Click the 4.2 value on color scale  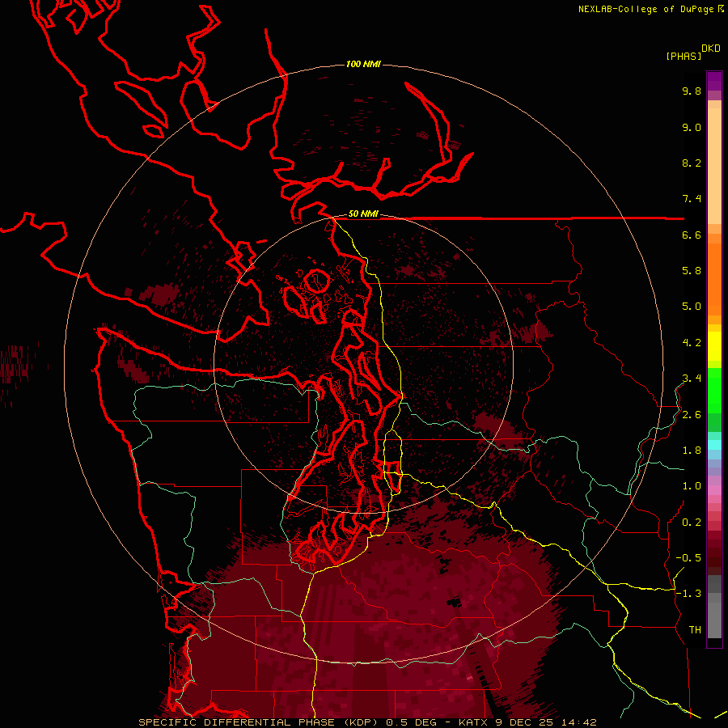[692, 343]
